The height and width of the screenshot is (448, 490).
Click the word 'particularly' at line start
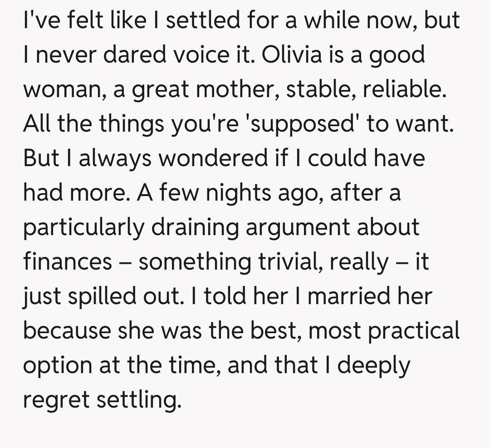(x=83, y=228)
